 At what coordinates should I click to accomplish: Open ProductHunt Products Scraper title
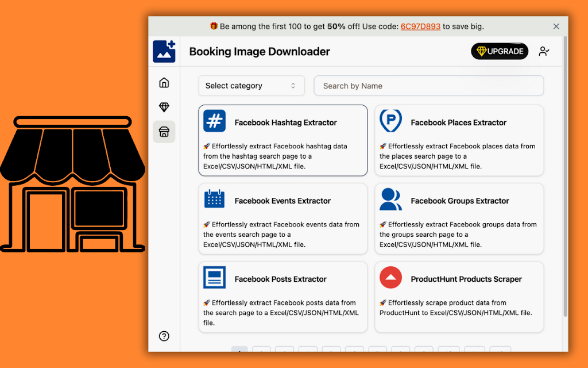coord(466,279)
